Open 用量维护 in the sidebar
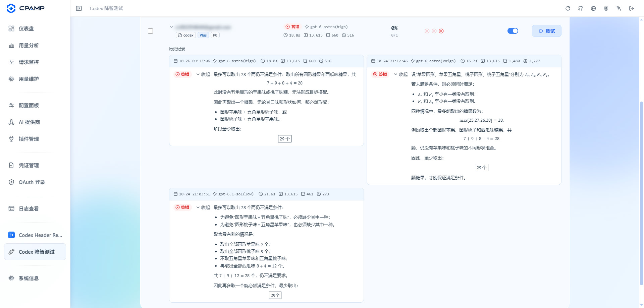 (35, 79)
